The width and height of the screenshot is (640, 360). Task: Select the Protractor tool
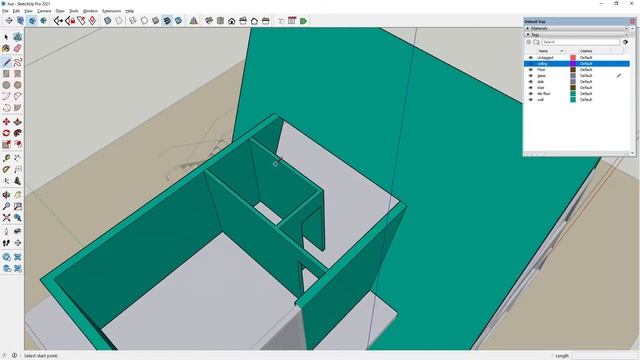coord(6,170)
